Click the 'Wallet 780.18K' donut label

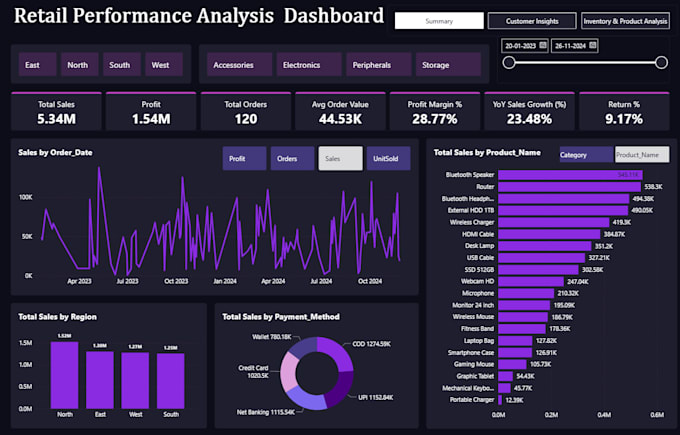272,337
